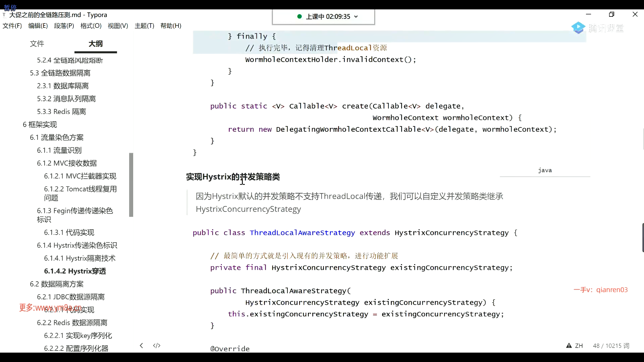Image resolution: width=644 pixels, height=362 pixels.
Task: Click the outline panel scrollbar thumb
Action: (131, 184)
